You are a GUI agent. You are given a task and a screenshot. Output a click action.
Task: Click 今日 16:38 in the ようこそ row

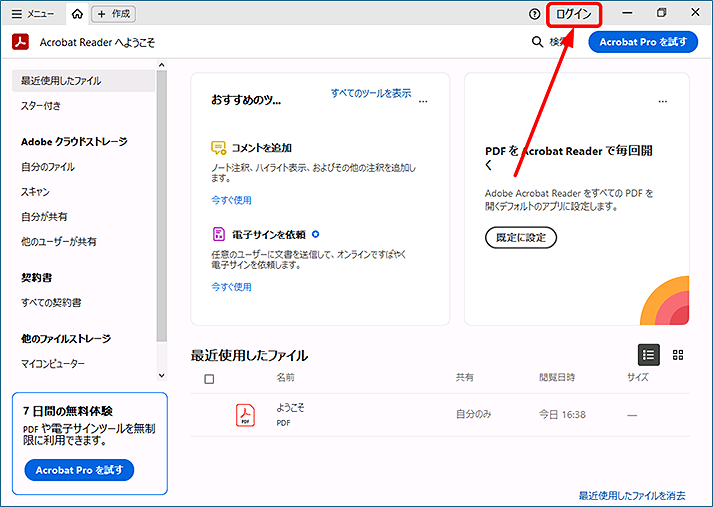[562, 415]
